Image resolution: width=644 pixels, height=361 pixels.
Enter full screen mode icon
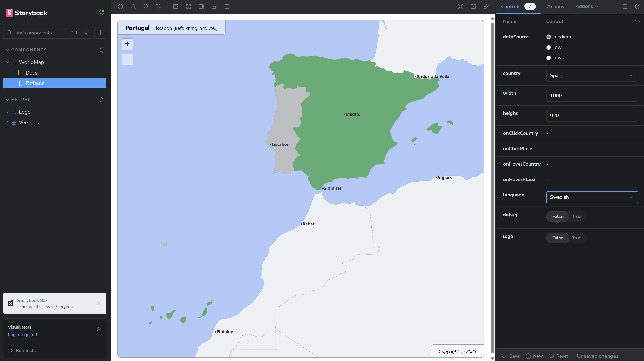[x=461, y=7]
